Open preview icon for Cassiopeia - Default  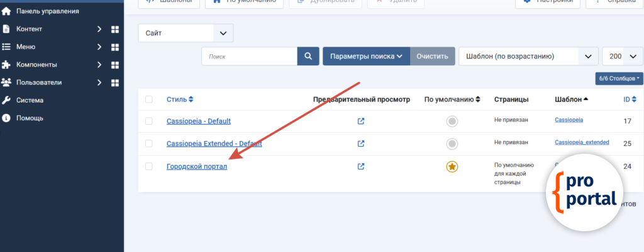361,121
